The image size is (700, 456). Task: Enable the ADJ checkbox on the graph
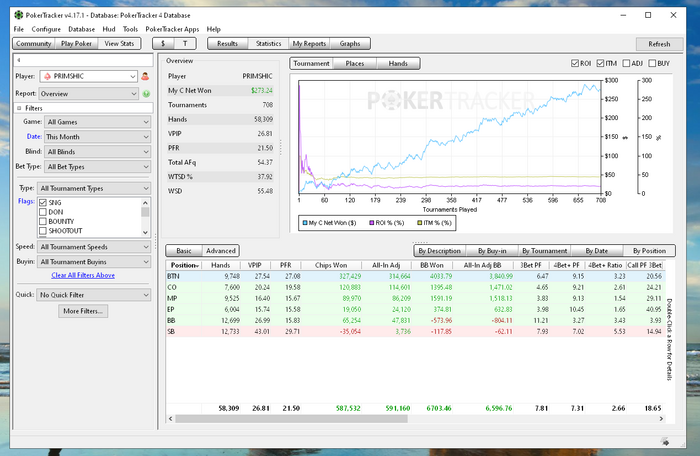[x=626, y=63]
